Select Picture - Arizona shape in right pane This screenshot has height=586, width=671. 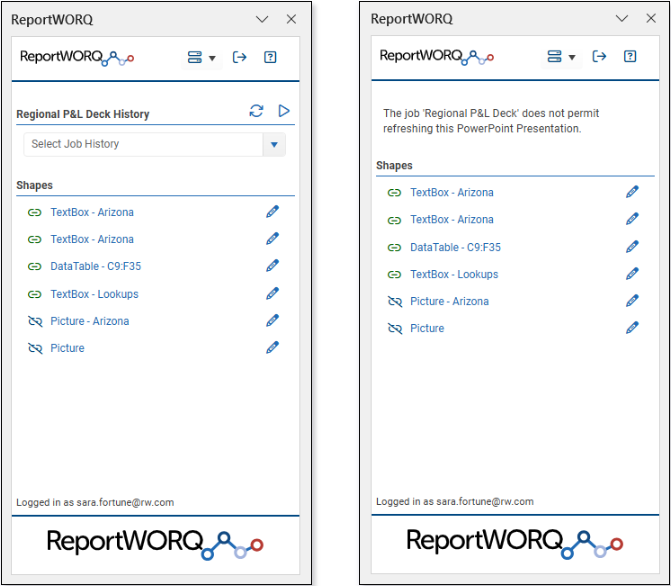[449, 301]
